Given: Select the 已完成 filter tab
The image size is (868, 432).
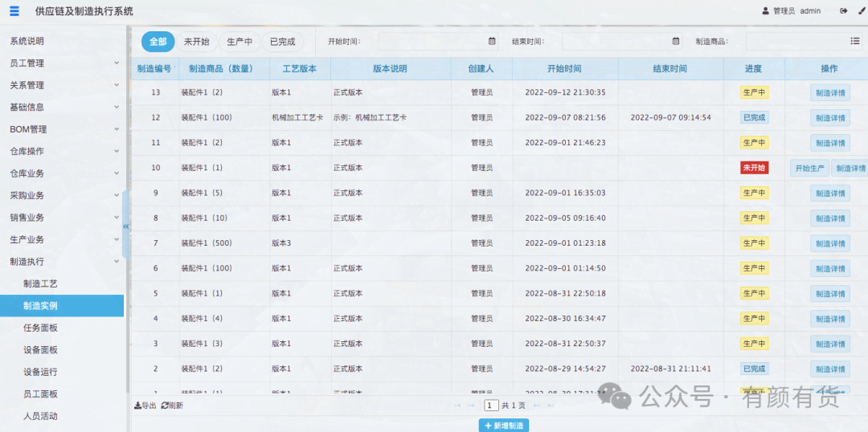Looking at the screenshot, I should (x=282, y=42).
